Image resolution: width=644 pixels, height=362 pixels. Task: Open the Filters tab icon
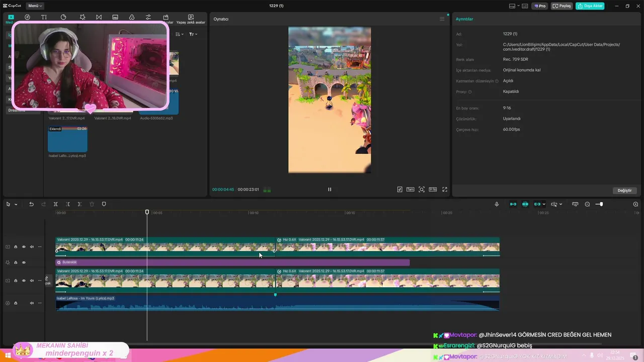click(x=132, y=17)
